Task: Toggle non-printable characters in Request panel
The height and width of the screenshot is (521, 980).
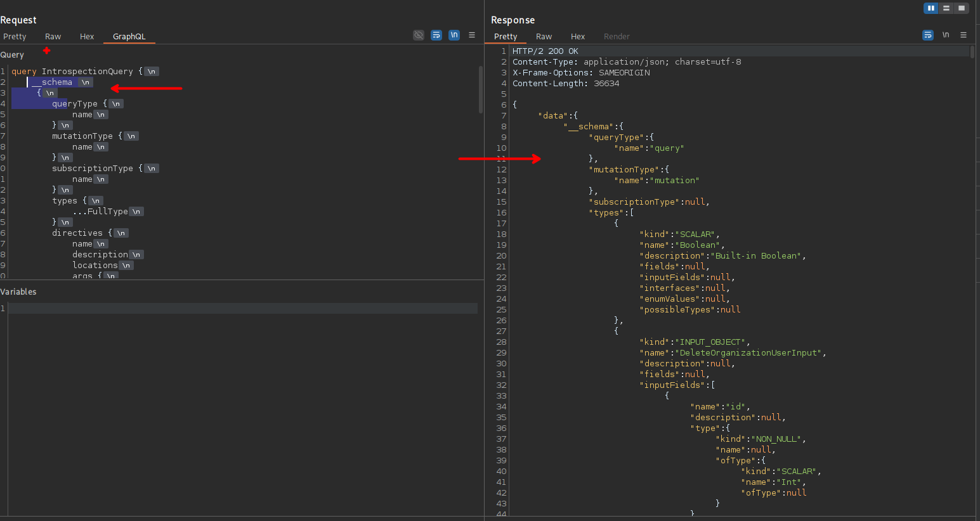Action: click(x=454, y=35)
